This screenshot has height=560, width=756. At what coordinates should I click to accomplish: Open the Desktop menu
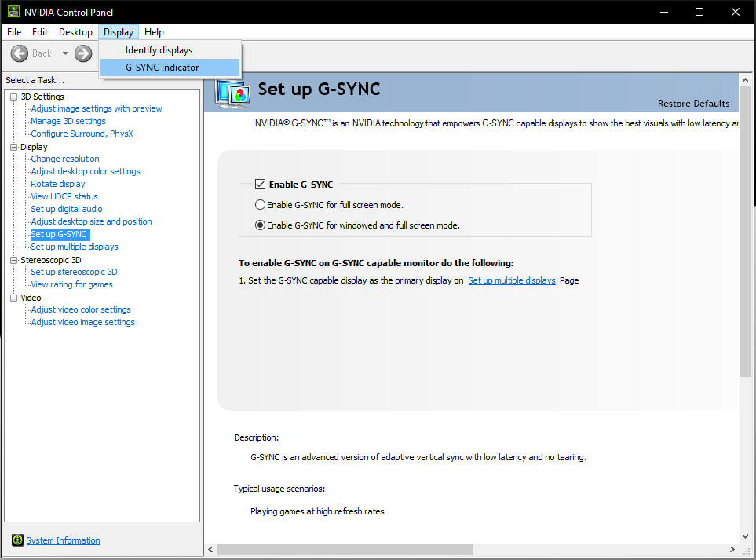pyautogui.click(x=75, y=32)
